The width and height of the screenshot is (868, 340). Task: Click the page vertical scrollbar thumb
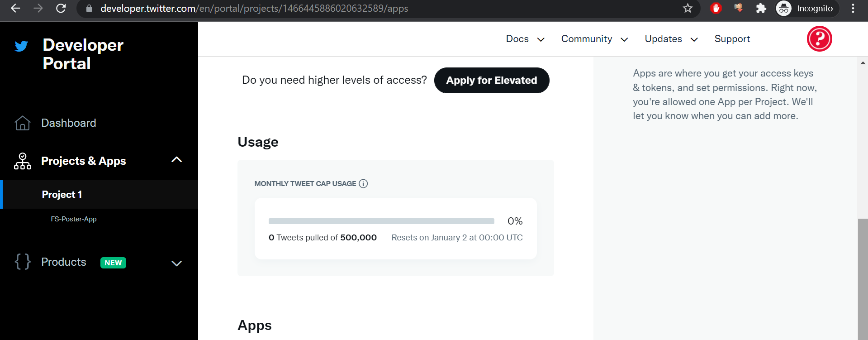point(863,279)
